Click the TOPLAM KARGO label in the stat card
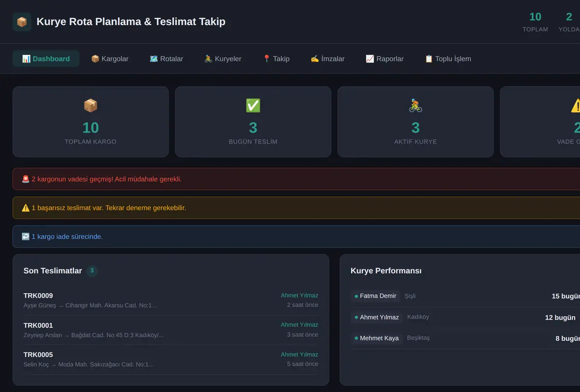The image size is (580, 392). coord(90,142)
